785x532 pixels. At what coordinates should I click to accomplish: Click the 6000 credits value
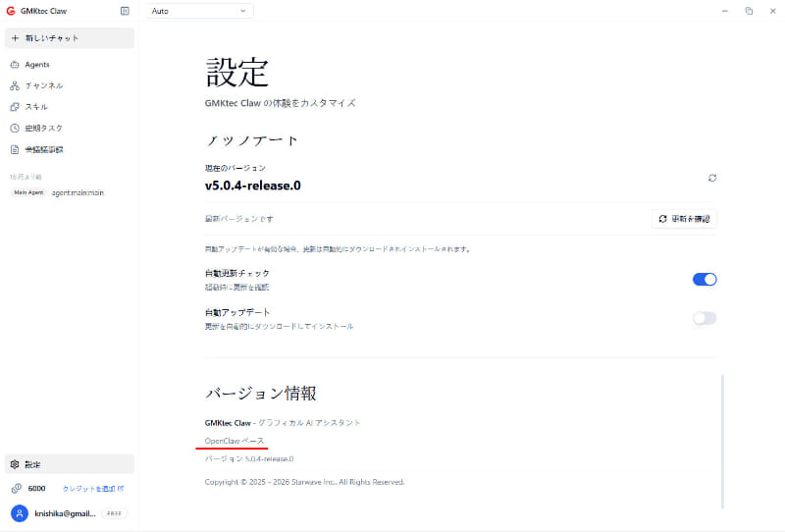pos(36,488)
